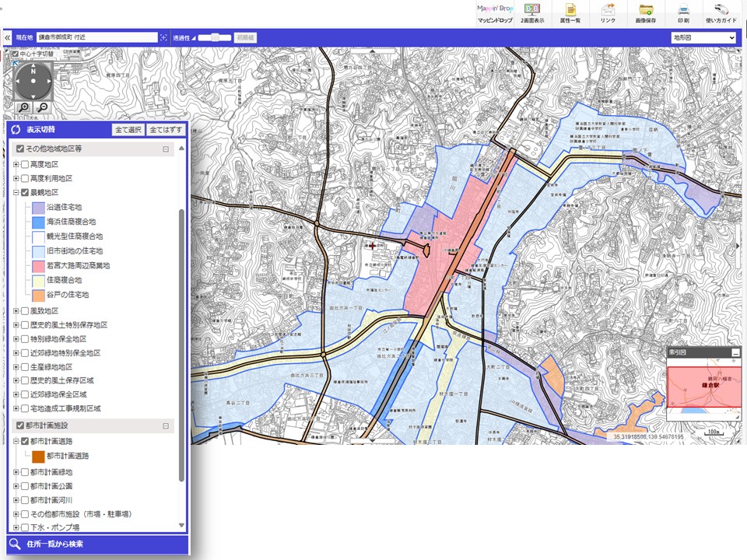747x560 pixels.
Task: Check the 風致地区 layer checkbox
Action: 25,311
